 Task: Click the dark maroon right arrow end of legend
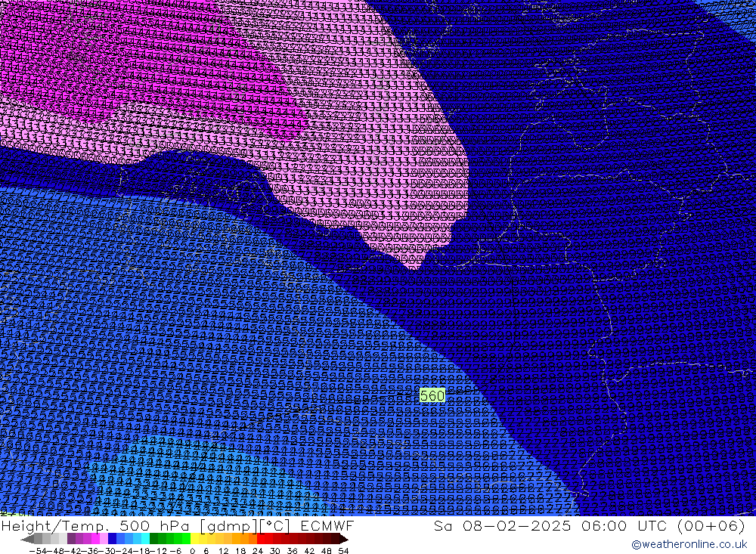click(x=343, y=538)
